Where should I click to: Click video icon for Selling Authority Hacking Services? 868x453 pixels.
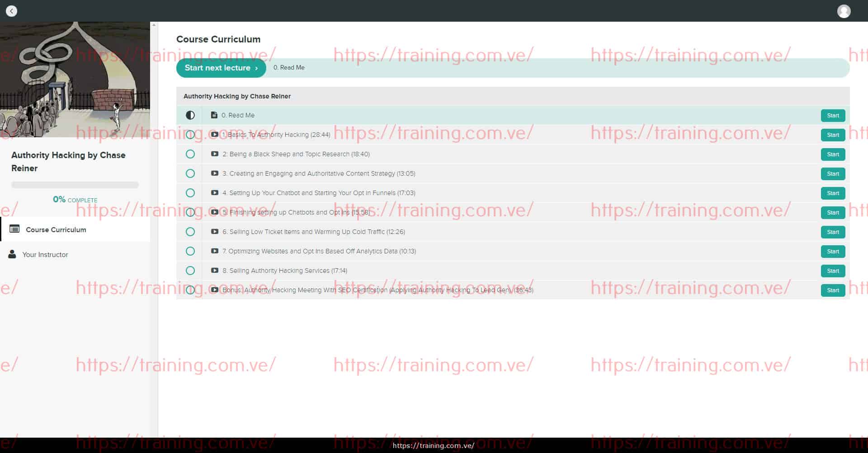[x=215, y=271]
